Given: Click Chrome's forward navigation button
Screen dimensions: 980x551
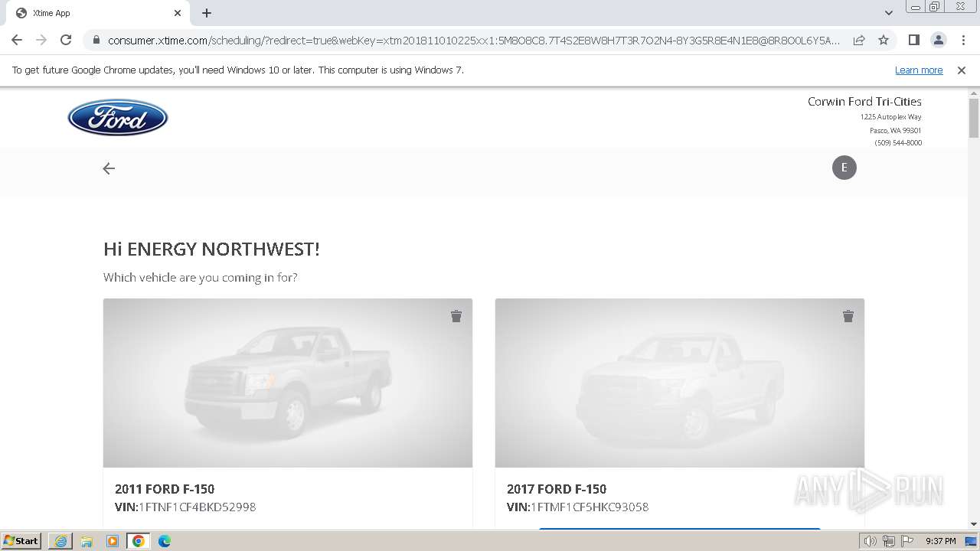Looking at the screenshot, I should 41,40.
